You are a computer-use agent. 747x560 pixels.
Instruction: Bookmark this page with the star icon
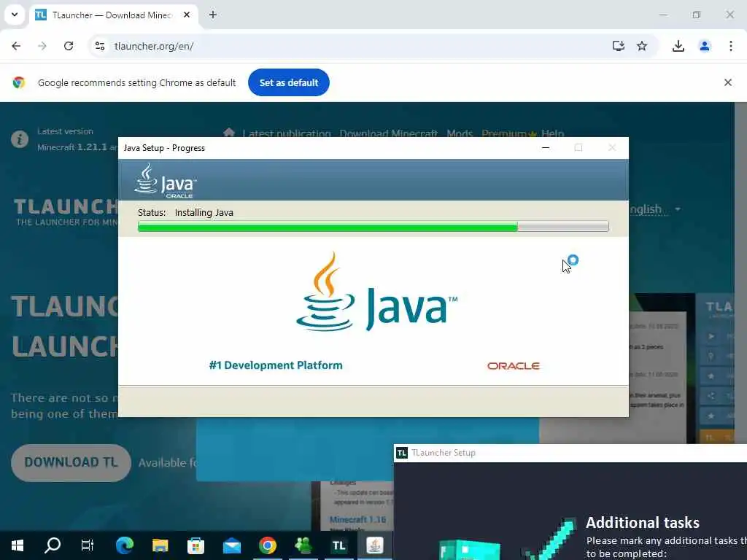coord(642,46)
